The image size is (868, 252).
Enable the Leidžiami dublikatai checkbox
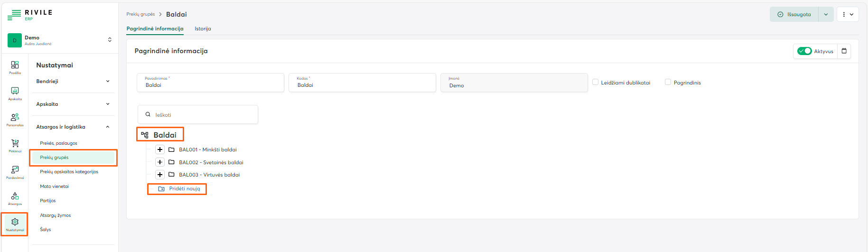595,82
